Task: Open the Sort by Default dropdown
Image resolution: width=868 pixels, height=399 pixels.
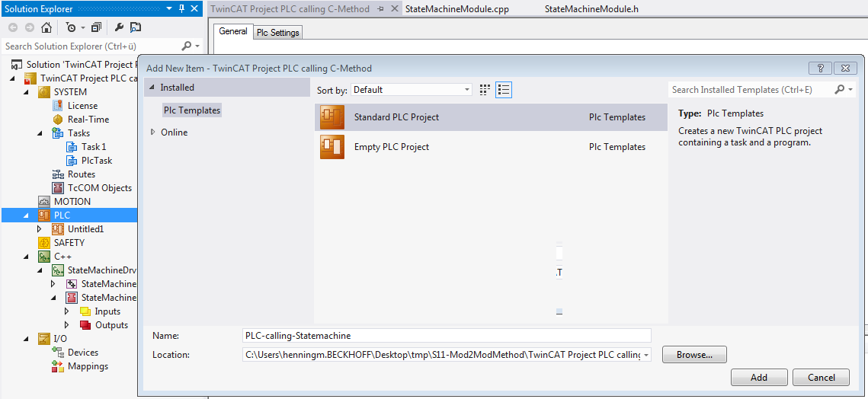Action: click(x=412, y=90)
